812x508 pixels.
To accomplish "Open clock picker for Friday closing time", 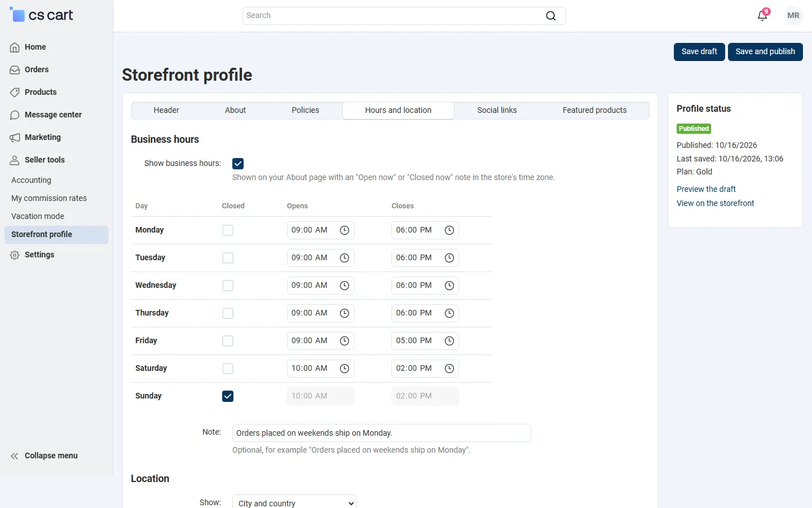I will point(449,341).
